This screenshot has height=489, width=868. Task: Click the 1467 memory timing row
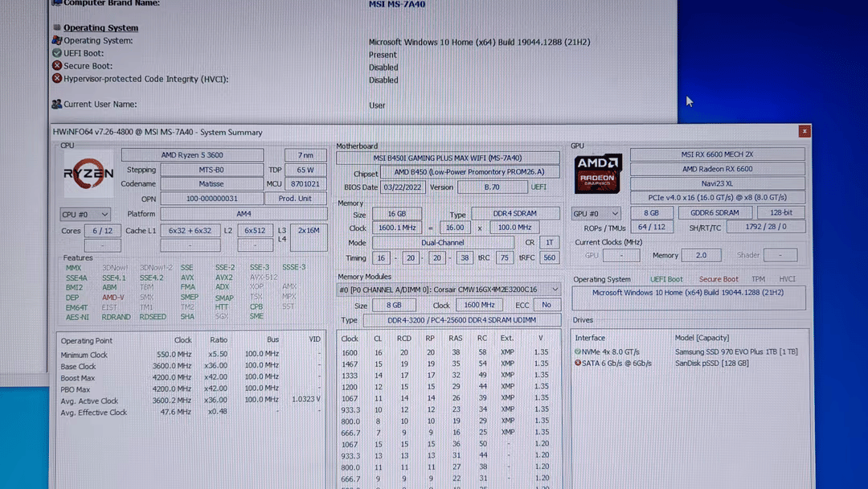pos(446,364)
